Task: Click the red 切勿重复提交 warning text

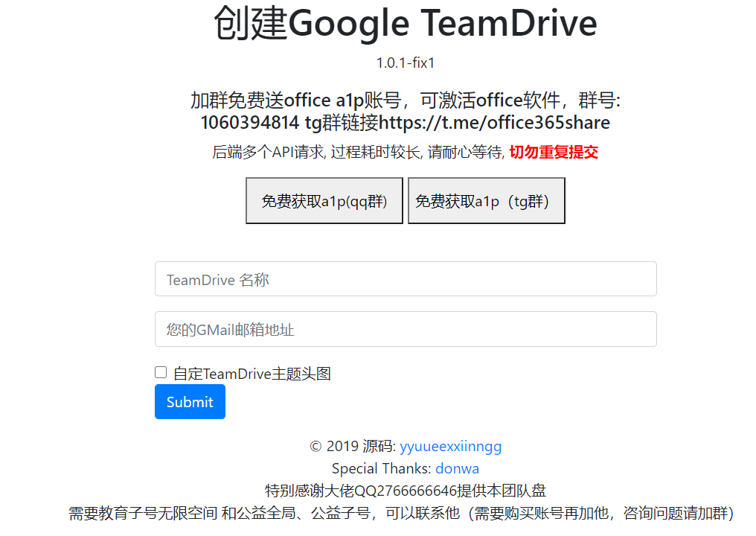Action: pos(554,152)
